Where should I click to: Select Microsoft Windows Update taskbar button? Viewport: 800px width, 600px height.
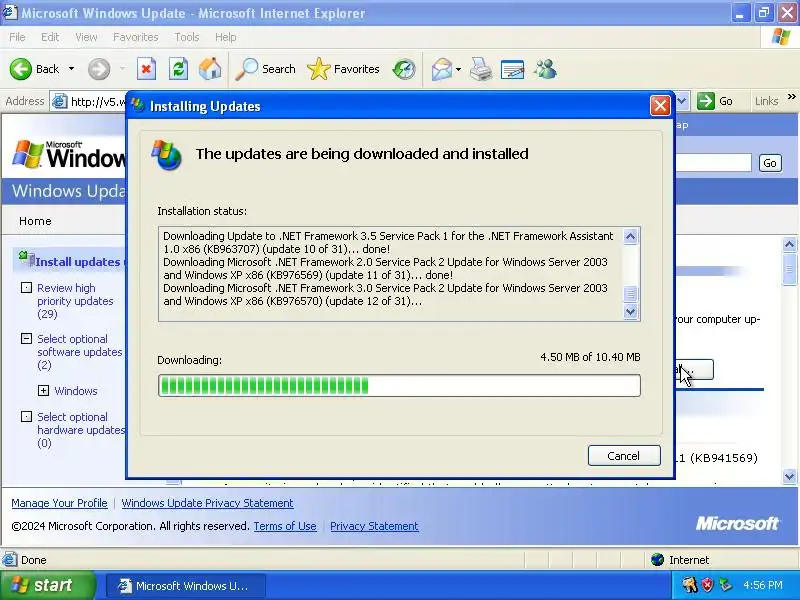coord(186,586)
